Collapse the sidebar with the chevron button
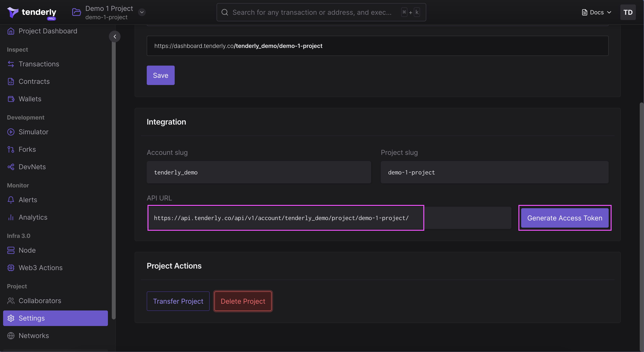Image resolution: width=644 pixels, height=352 pixels. click(115, 36)
